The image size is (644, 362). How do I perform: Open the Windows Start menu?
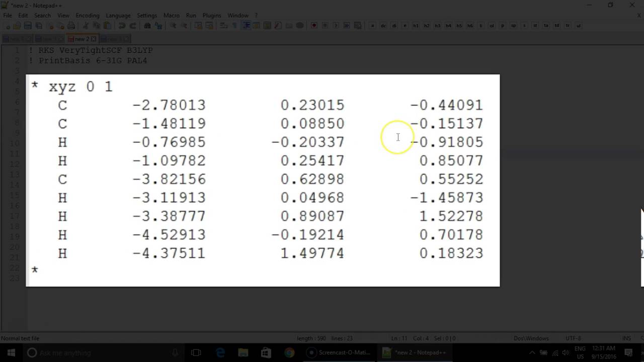tap(11, 352)
